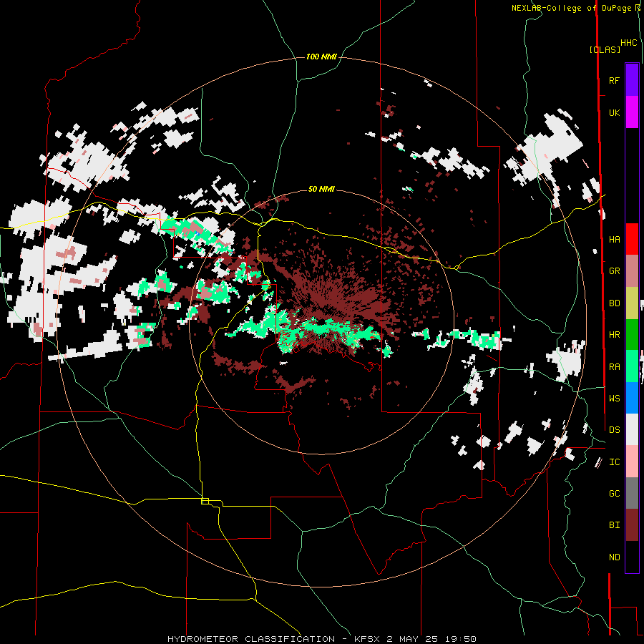Viewport: 644px width, 644px height.
Task: Choose the BI brown legend swatch
Action: (x=632, y=525)
